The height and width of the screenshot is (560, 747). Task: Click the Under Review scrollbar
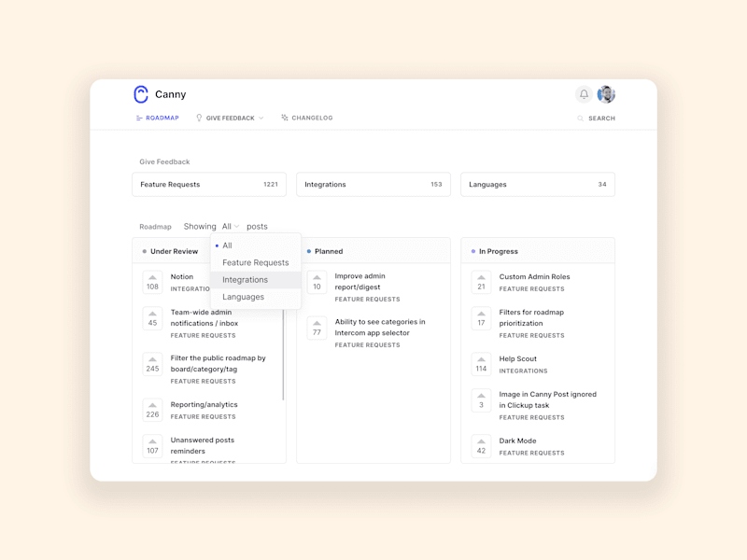pyautogui.click(x=283, y=355)
